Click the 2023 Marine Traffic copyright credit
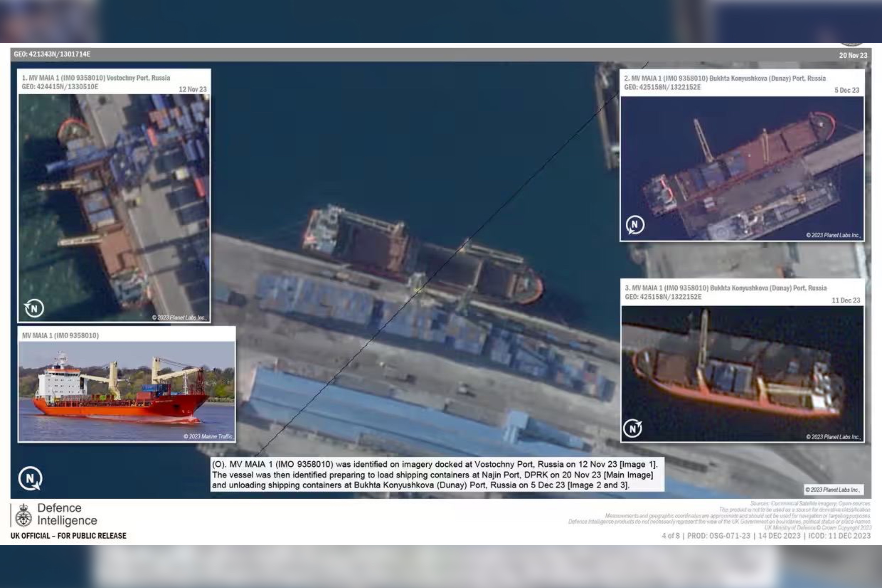The height and width of the screenshot is (588, 882). (208, 436)
